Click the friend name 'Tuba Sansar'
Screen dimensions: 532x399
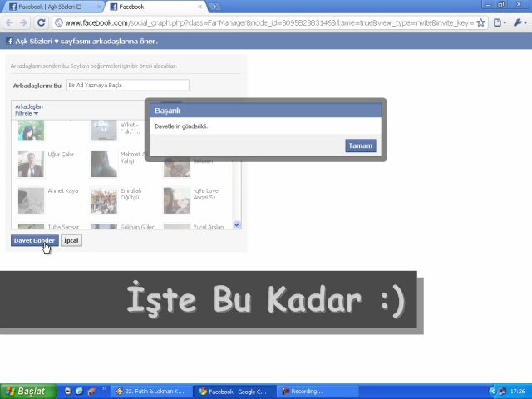point(63,227)
